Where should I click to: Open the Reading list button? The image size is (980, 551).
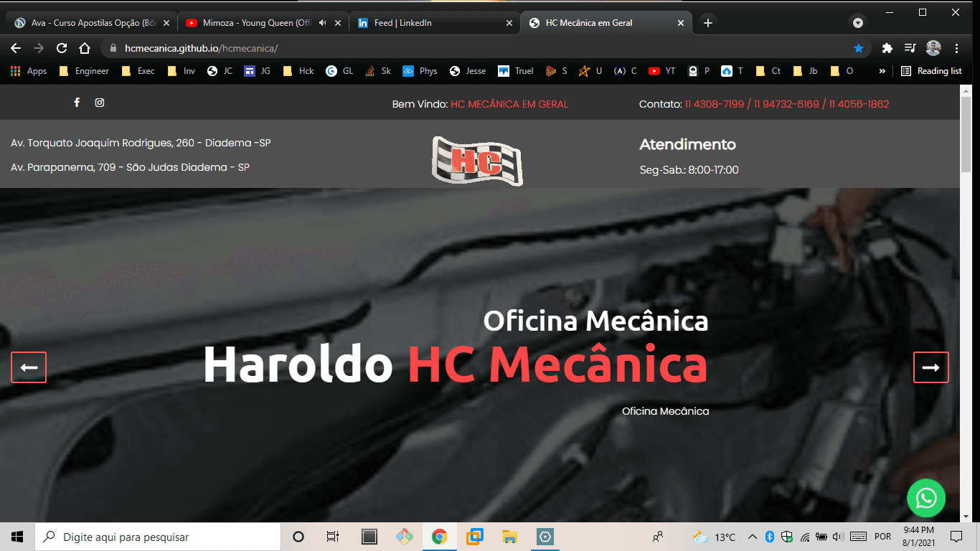coord(931,71)
